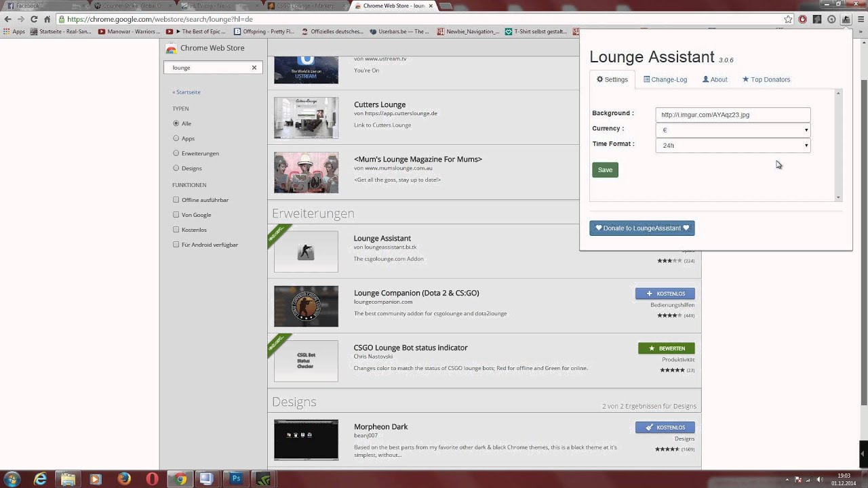Launch Firefox from the taskbar
The width and height of the screenshot is (868, 488).
coord(124,479)
